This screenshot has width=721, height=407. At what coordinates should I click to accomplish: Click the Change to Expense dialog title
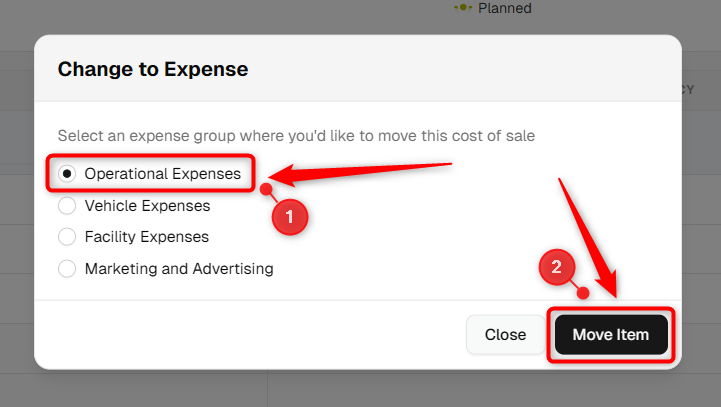click(x=153, y=69)
